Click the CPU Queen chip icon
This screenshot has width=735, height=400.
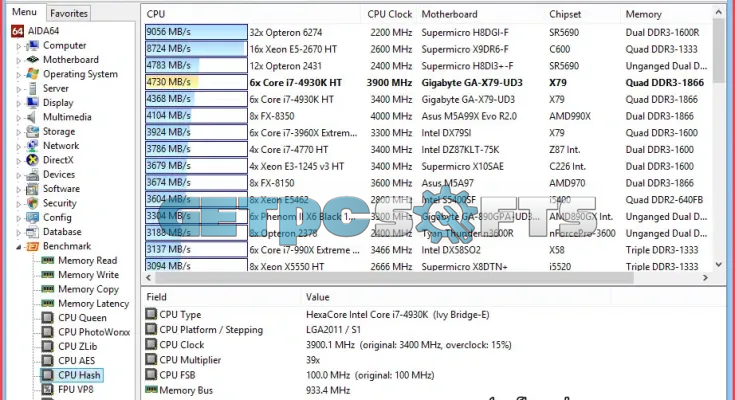click(x=47, y=318)
